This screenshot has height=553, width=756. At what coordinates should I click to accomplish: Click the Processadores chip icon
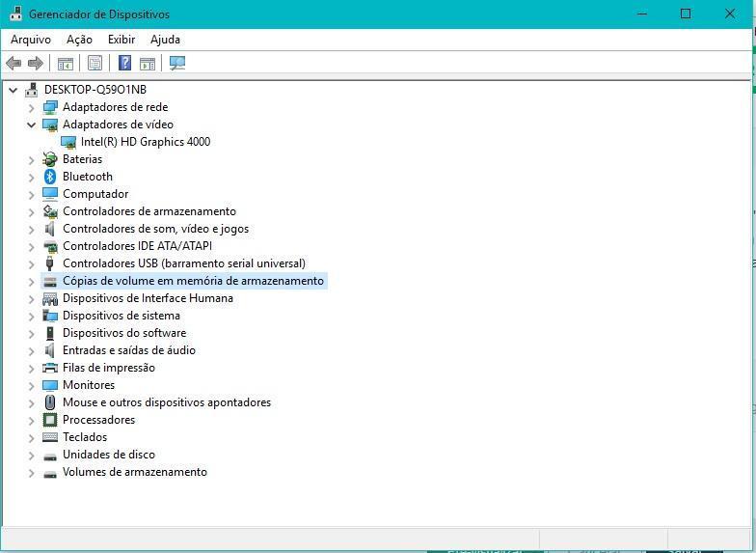click(x=50, y=420)
